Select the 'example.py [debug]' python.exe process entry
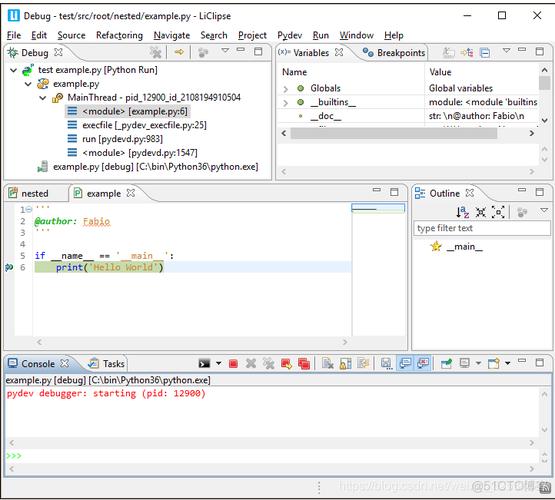 (x=148, y=167)
